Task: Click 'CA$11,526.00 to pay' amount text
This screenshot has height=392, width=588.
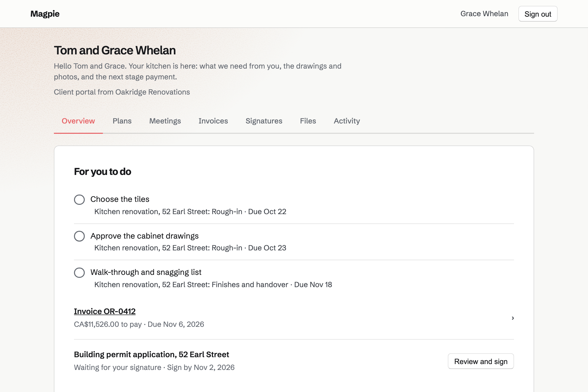Action: click(108, 324)
